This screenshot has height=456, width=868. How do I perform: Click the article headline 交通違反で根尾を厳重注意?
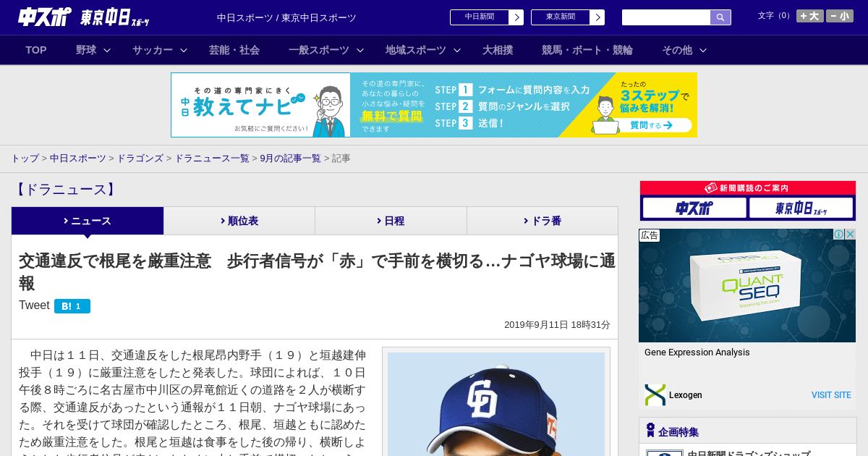[x=317, y=271]
